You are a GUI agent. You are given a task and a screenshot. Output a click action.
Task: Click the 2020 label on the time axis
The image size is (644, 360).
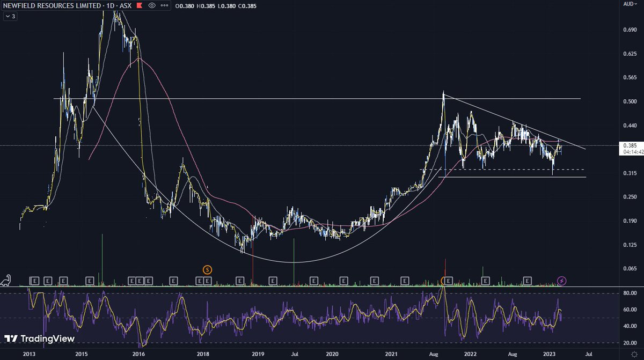[332, 354]
